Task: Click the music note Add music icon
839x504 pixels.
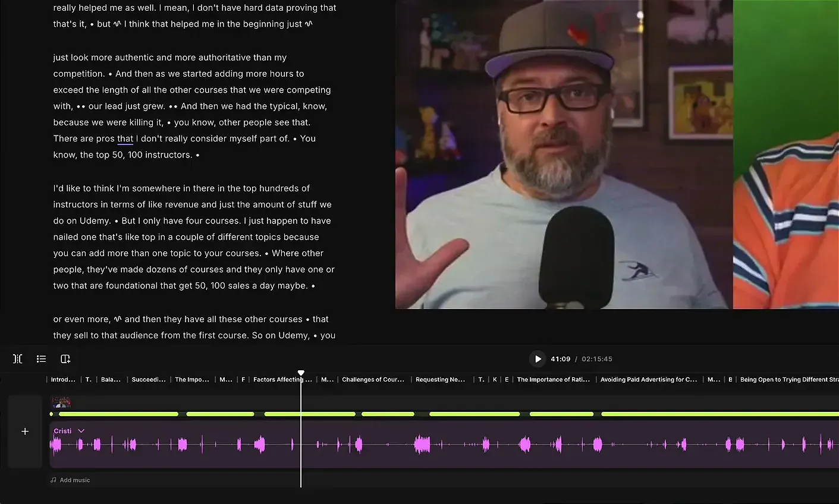Action: click(x=54, y=480)
